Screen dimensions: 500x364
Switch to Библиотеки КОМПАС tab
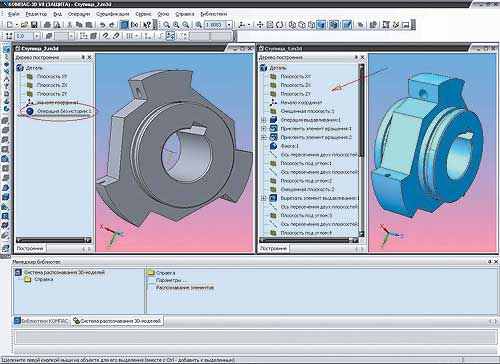[x=42, y=321]
